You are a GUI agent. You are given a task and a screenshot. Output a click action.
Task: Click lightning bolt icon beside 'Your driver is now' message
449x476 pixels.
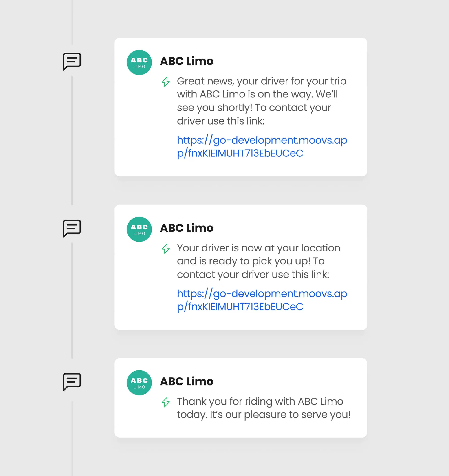(x=166, y=249)
